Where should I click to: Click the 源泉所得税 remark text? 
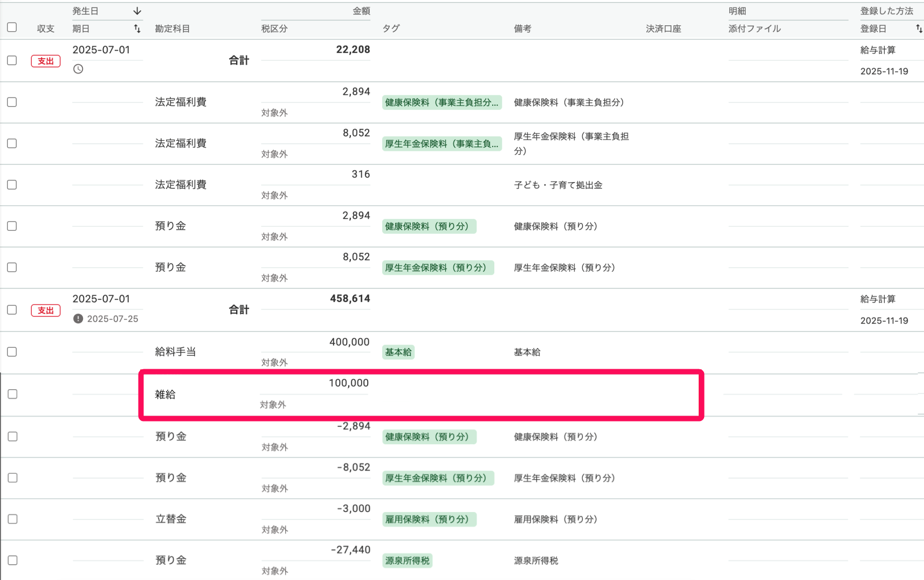pos(536,561)
